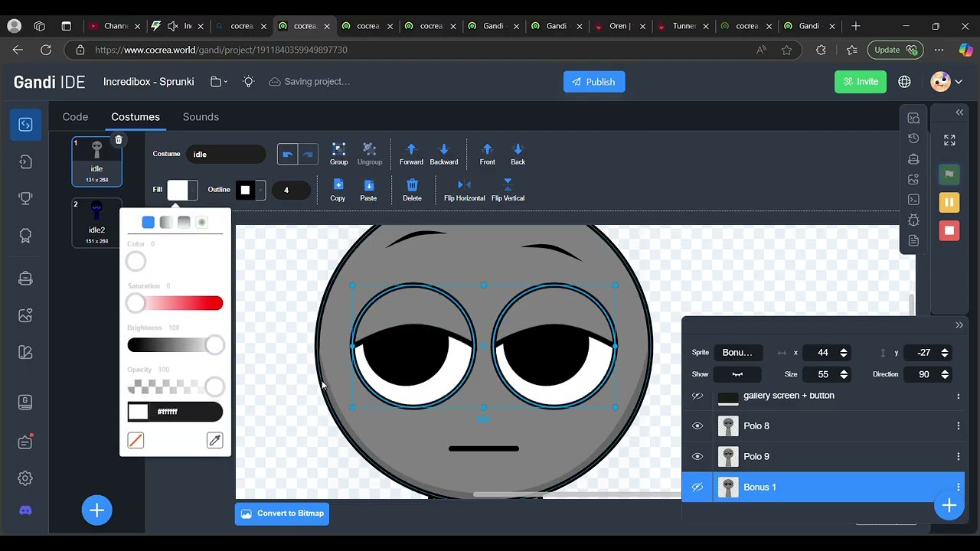Image resolution: width=980 pixels, height=551 pixels.
Task: Add a new sprite with plus button
Action: 949,506
